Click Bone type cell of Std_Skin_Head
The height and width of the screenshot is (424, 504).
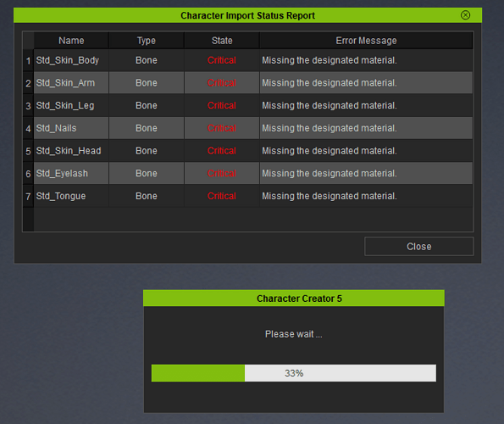pos(147,151)
